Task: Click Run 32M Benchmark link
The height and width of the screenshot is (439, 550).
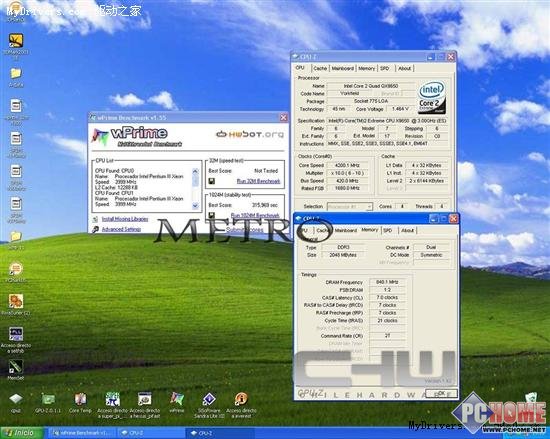Action: [259, 181]
